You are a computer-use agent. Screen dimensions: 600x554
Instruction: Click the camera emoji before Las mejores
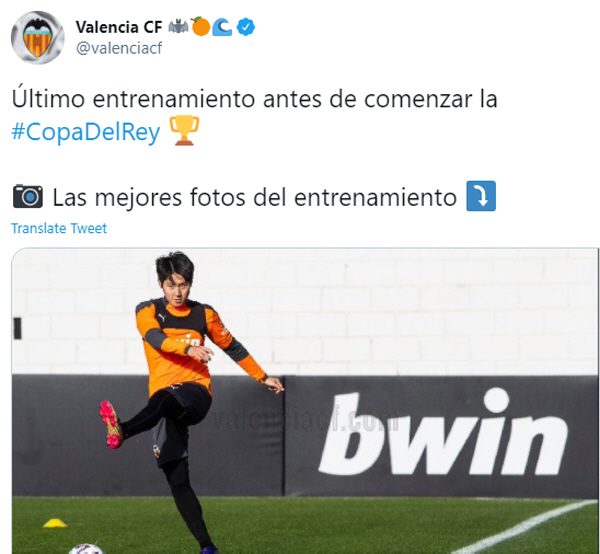pos(28,196)
